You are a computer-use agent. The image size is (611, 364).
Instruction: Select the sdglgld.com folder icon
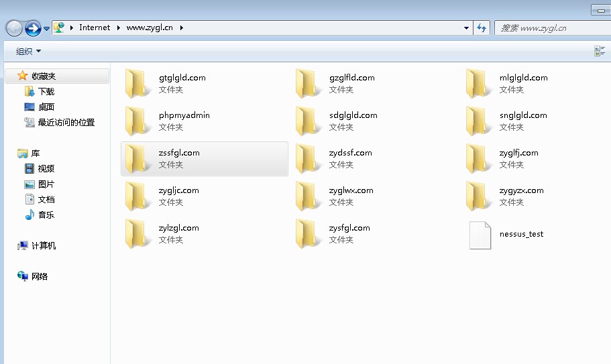307,121
